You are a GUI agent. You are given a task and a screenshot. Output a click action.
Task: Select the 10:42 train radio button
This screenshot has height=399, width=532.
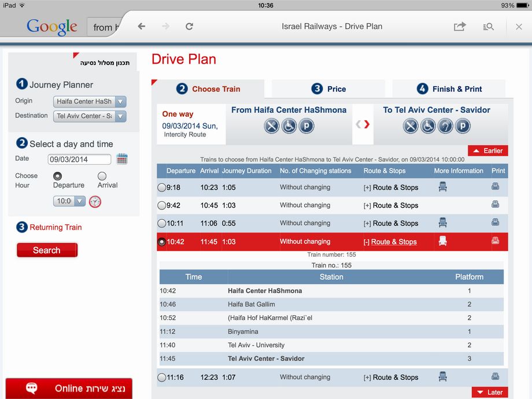pyautogui.click(x=162, y=242)
